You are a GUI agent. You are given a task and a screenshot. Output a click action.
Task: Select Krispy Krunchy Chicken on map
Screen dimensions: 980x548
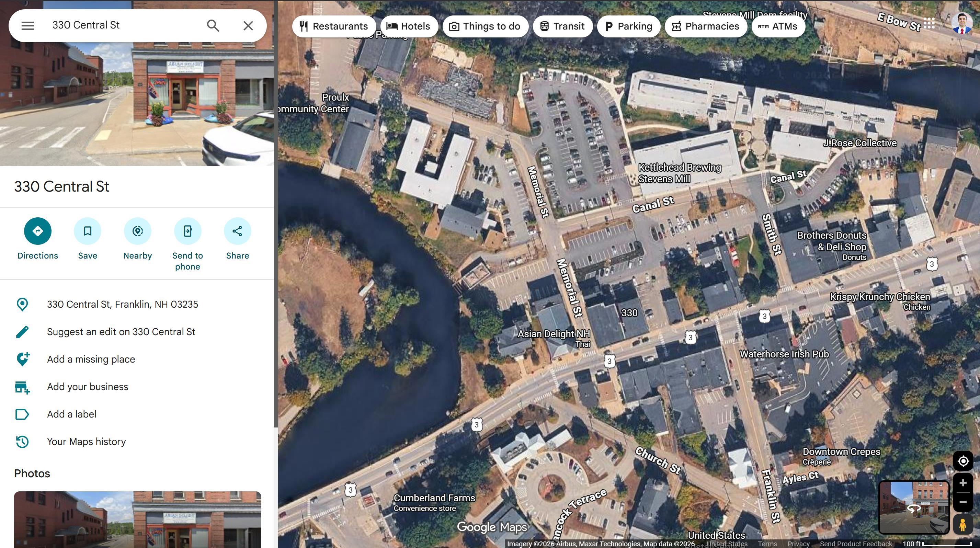880,301
